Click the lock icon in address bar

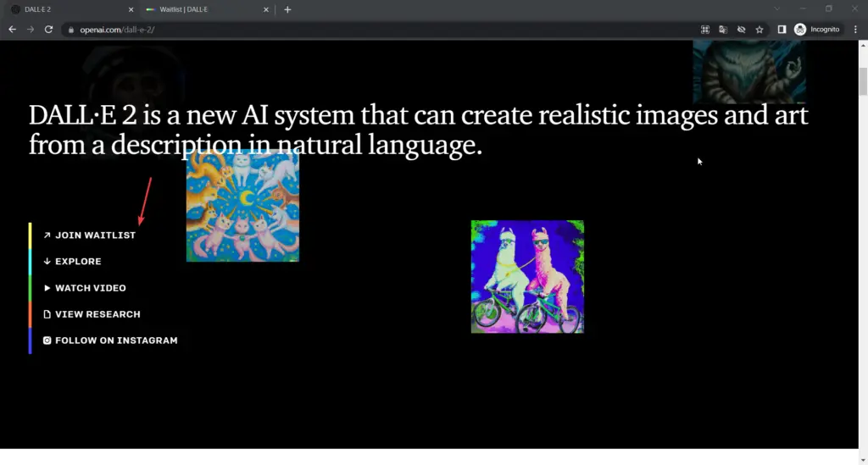click(x=71, y=30)
